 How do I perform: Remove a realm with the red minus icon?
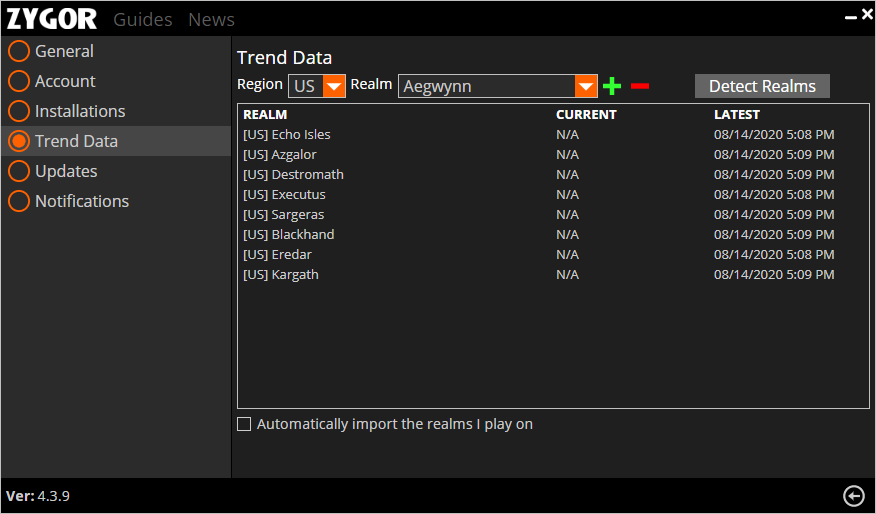640,86
